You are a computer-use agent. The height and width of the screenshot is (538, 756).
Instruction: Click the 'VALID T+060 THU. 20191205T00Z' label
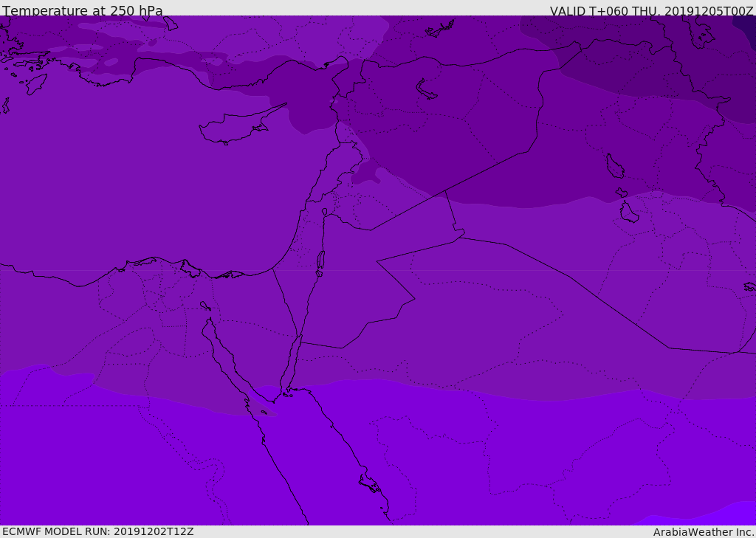(652, 10)
